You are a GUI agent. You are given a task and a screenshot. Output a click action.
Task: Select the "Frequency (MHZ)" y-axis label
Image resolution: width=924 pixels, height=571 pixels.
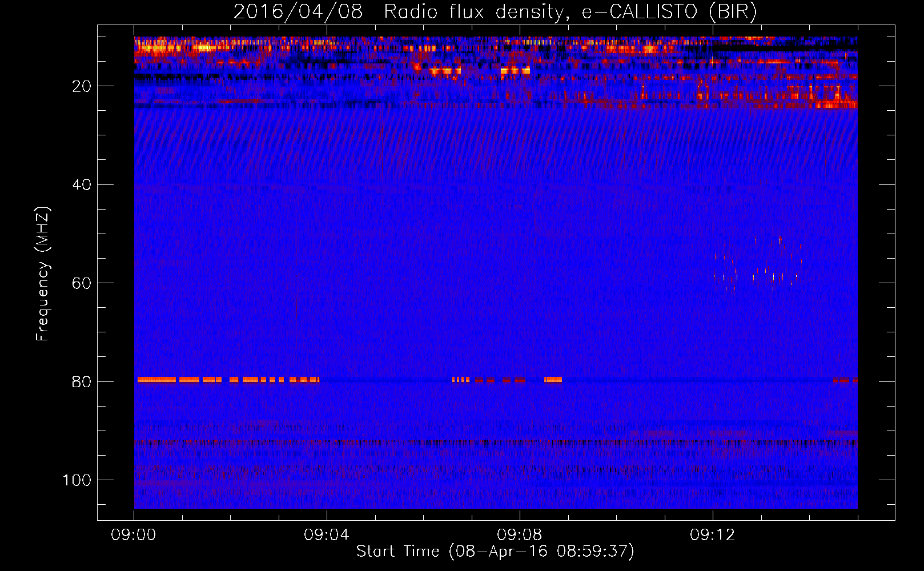coord(43,274)
